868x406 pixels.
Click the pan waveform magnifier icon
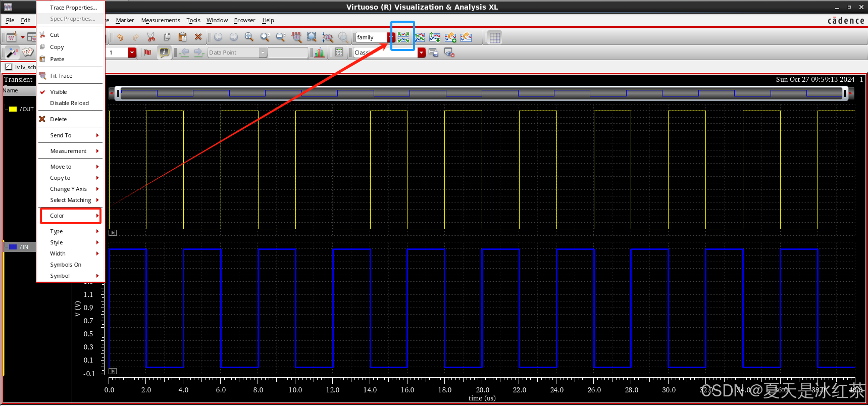coord(327,37)
